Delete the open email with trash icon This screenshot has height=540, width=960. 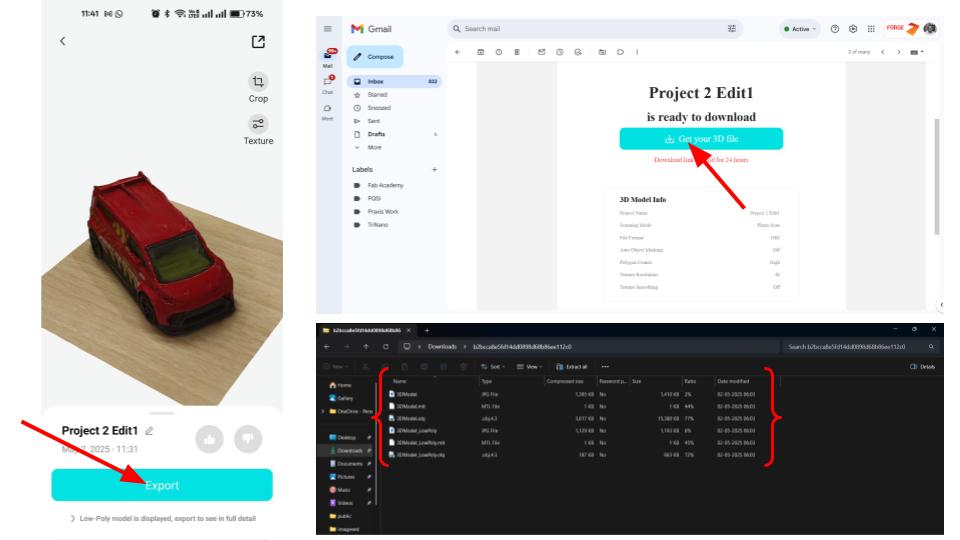[517, 52]
